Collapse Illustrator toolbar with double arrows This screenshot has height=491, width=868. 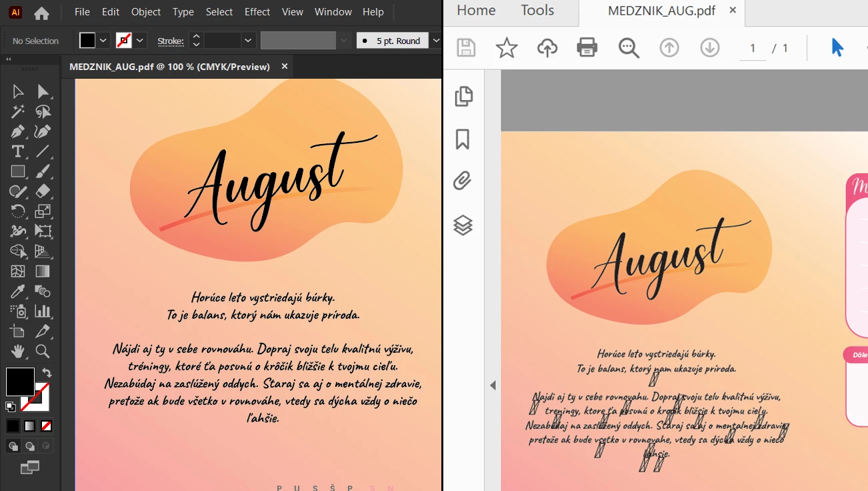[9, 59]
